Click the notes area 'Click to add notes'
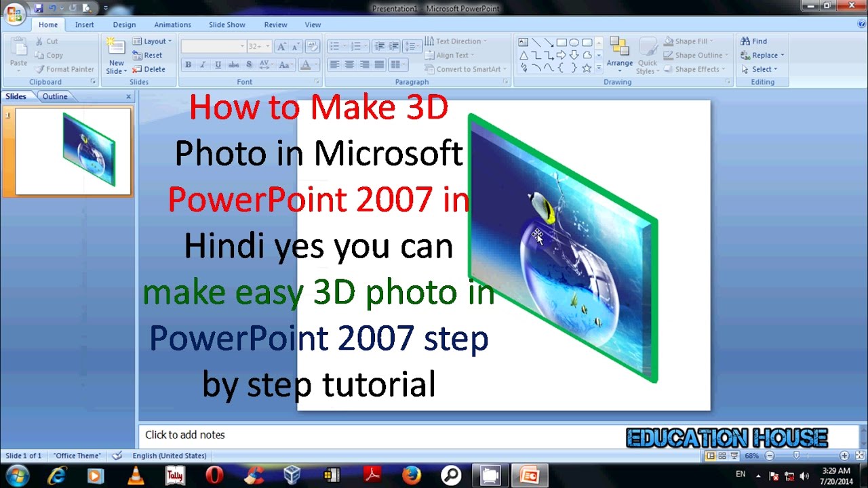Image resolution: width=868 pixels, height=488 pixels. [184, 434]
